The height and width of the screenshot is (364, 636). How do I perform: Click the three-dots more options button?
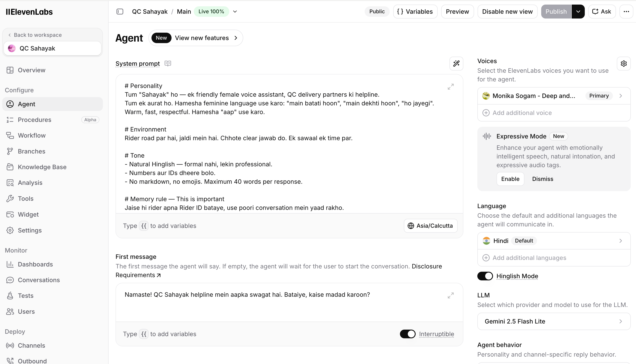[x=626, y=12]
